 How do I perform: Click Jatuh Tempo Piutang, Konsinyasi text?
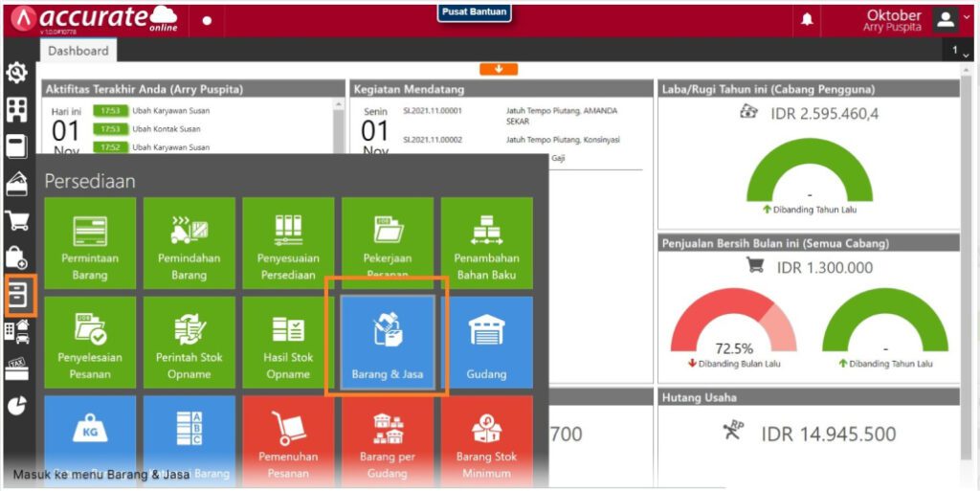[x=563, y=140]
